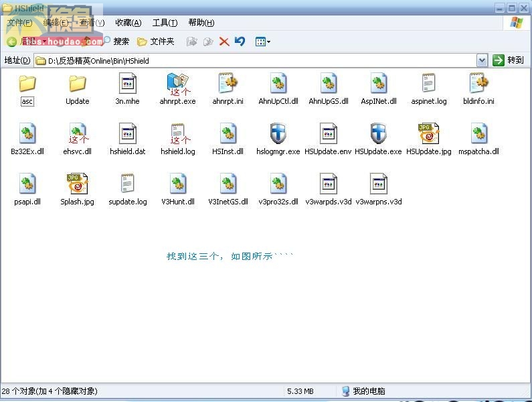This screenshot has width=532, height=402.
Task: Select the aspinet.log file icon
Action: (x=429, y=83)
